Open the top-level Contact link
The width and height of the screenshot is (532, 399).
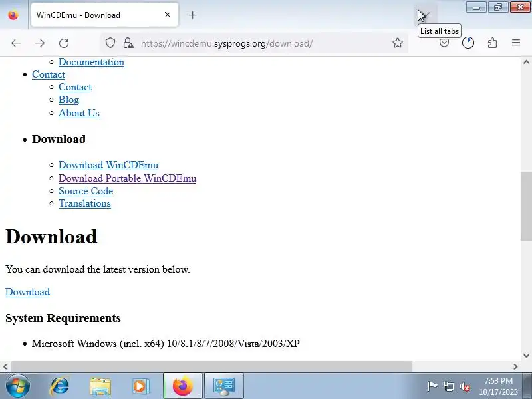pos(49,74)
